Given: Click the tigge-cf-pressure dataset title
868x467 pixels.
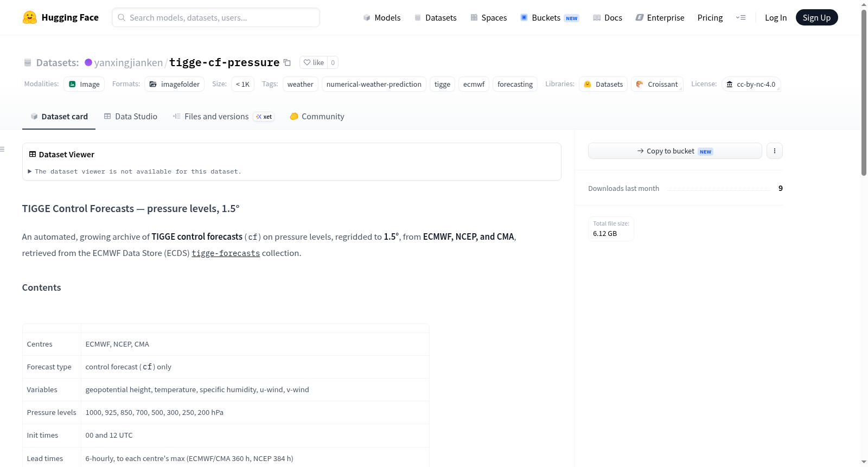Looking at the screenshot, I should point(224,62).
